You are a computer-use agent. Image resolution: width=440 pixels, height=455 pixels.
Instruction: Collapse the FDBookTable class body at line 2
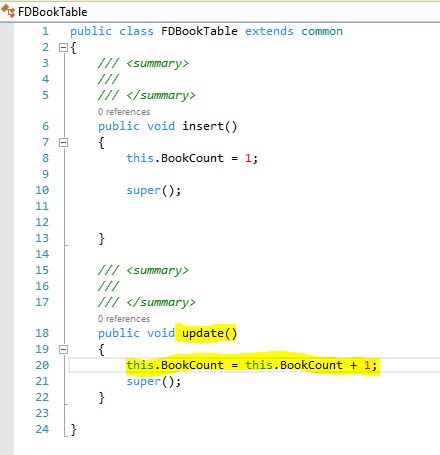click(x=63, y=48)
